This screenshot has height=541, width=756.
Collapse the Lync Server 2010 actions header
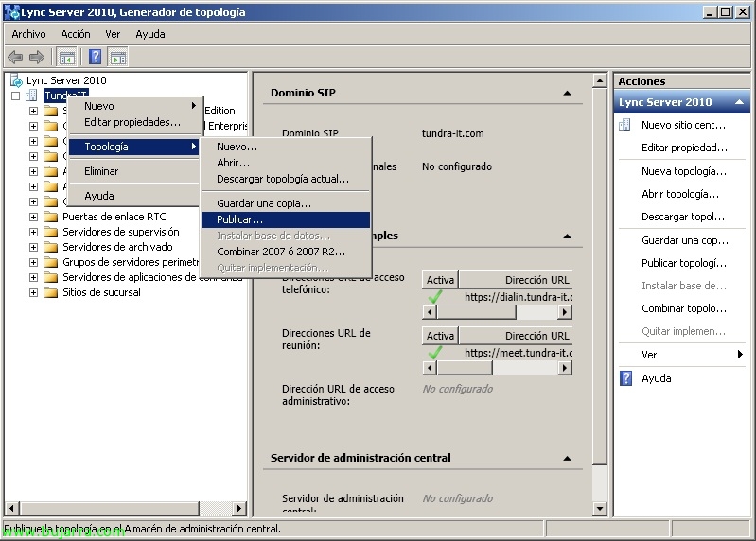pos(739,102)
